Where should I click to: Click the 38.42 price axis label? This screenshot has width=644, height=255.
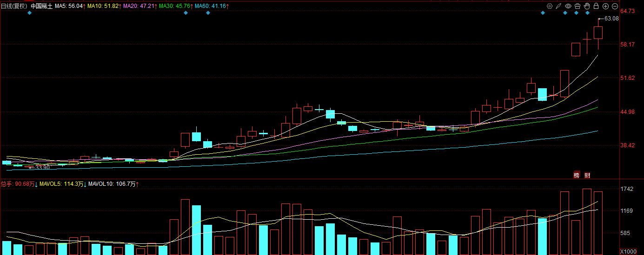[628, 145]
